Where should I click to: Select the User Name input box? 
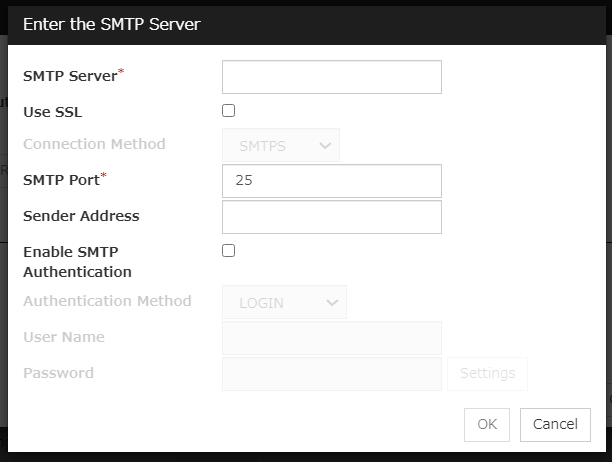tap(331, 338)
